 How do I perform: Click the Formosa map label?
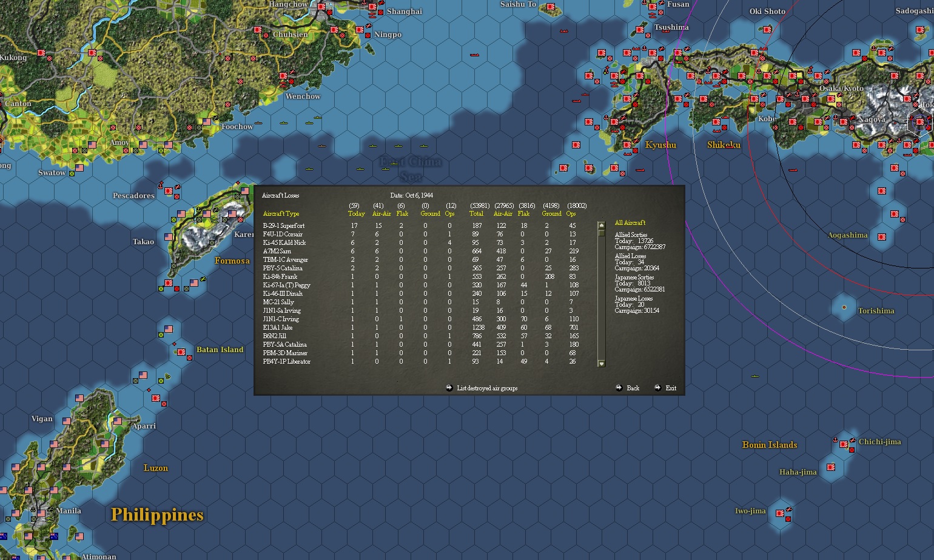pyautogui.click(x=232, y=261)
